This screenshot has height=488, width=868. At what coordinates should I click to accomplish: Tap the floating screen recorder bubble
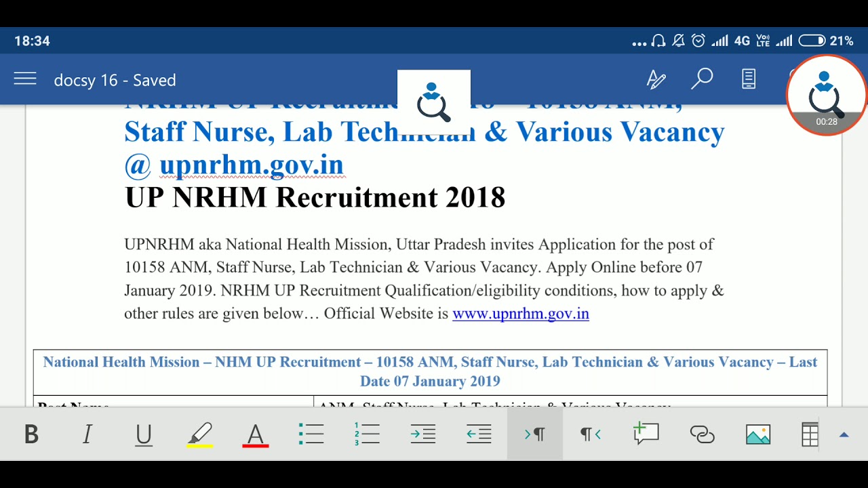coord(826,95)
